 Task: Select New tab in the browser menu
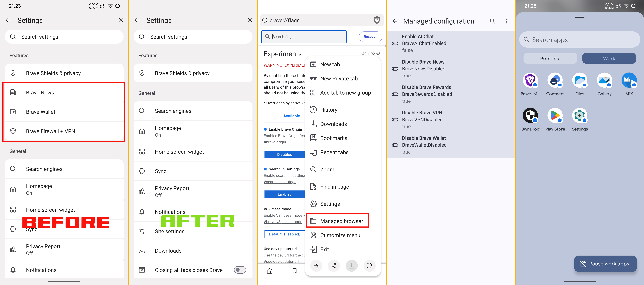343,64
